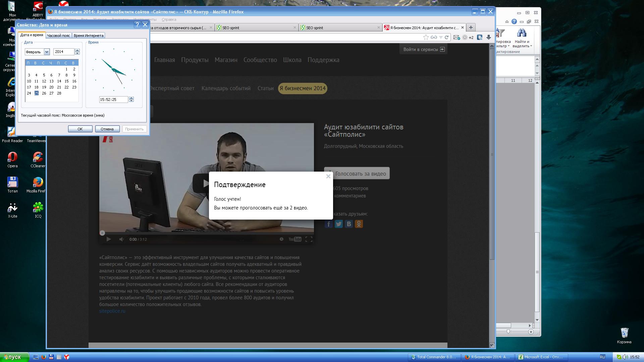Open CCleaner desktop shortcut
This screenshot has width=644, height=362.
coord(38,159)
